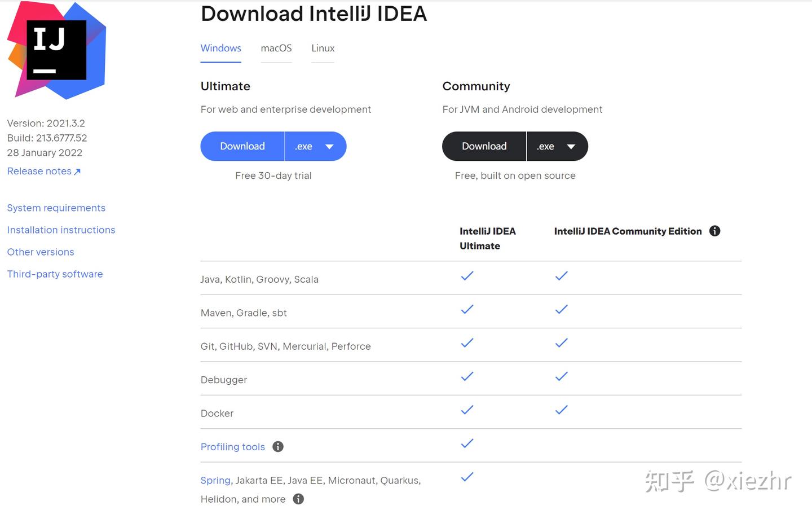The image size is (812, 514).
Task: Click the Spring checkmark in Ultimate column
Action: pyautogui.click(x=467, y=477)
